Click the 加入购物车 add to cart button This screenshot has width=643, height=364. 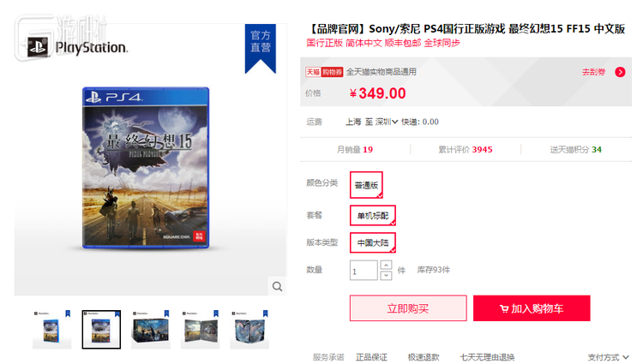coord(532,308)
